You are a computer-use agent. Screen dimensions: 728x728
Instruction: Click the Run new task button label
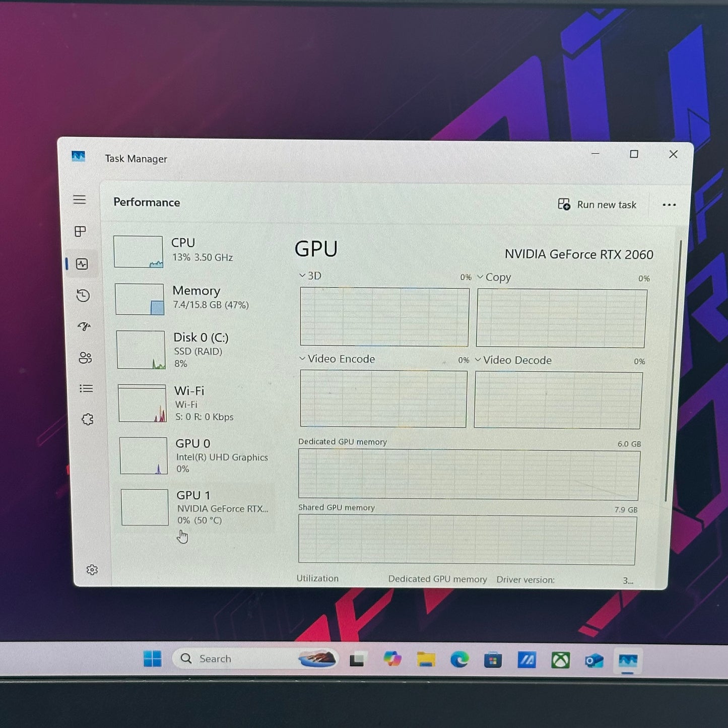tap(607, 205)
